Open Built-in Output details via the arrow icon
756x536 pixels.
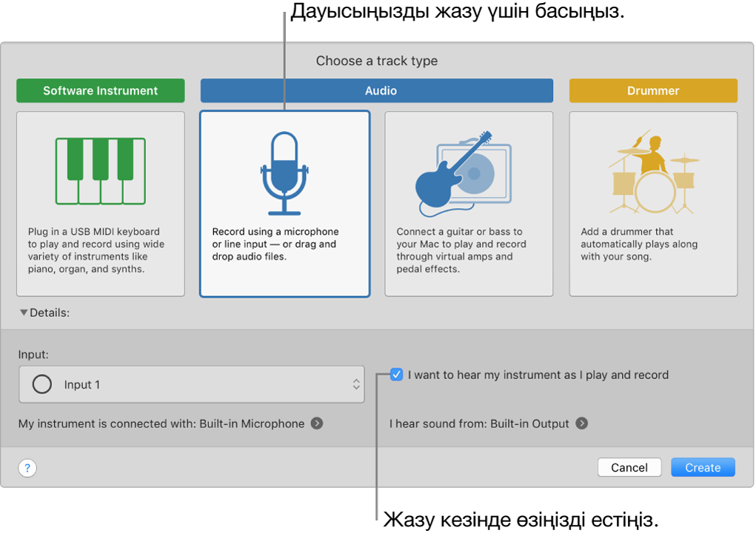(x=583, y=423)
